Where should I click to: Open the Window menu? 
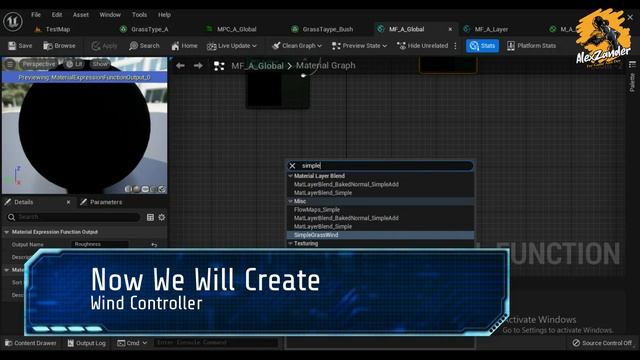pyautogui.click(x=110, y=15)
